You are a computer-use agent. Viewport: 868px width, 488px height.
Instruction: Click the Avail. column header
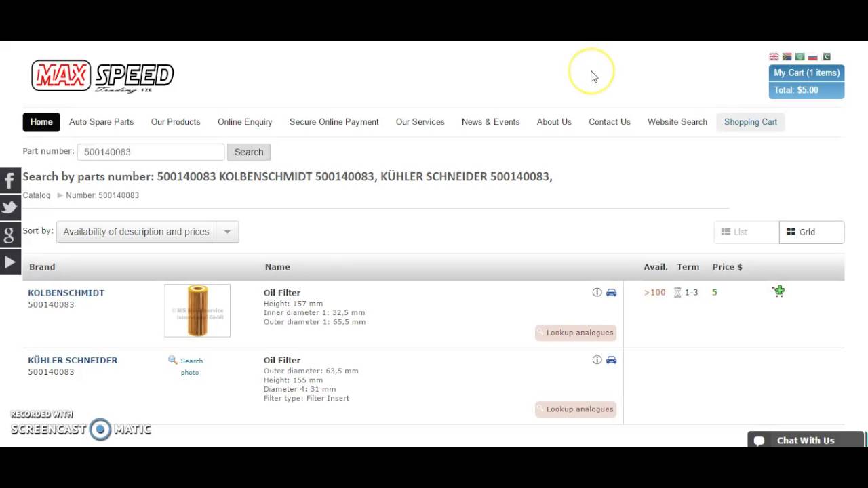click(x=656, y=267)
